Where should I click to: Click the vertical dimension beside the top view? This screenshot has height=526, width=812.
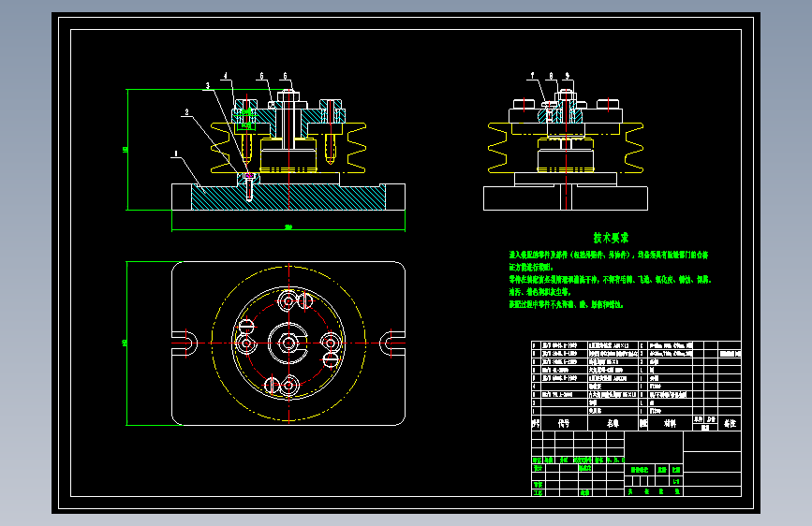125,343
